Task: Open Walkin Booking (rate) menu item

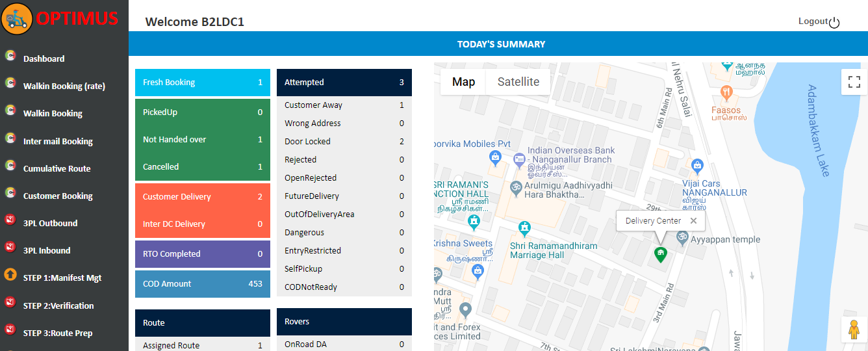Action: pos(64,86)
